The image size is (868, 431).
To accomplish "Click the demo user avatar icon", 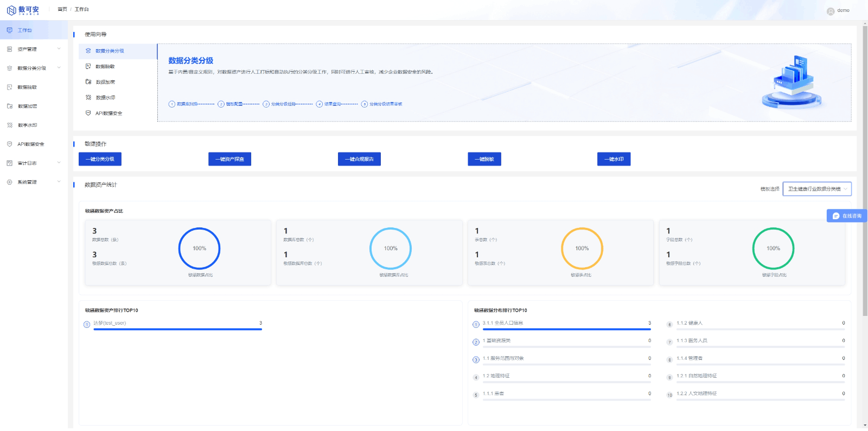I will click(x=830, y=11).
